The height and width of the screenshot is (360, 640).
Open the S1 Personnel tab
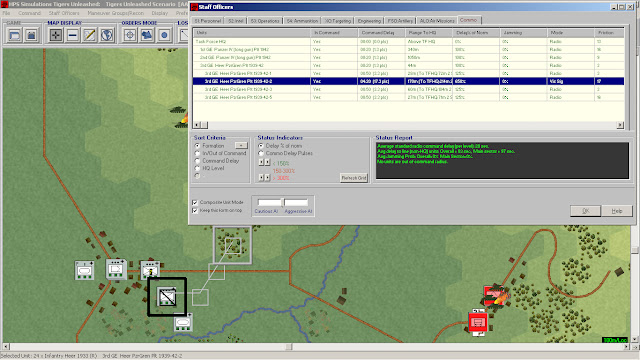point(208,21)
